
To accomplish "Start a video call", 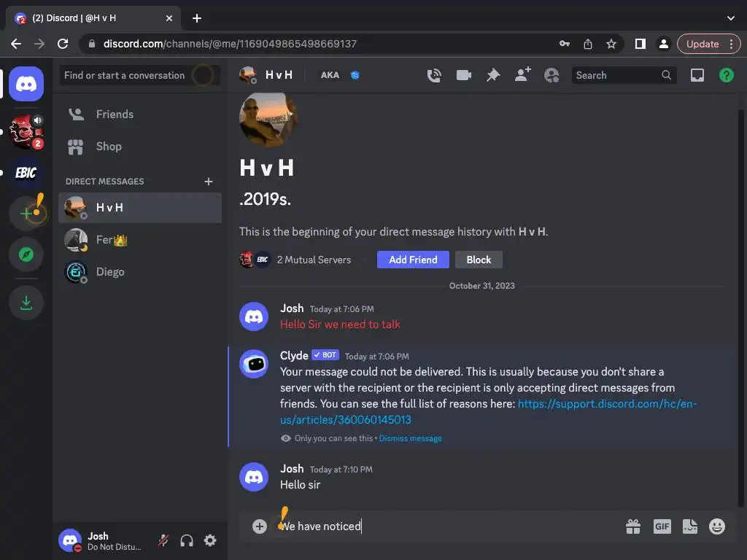I will [463, 75].
